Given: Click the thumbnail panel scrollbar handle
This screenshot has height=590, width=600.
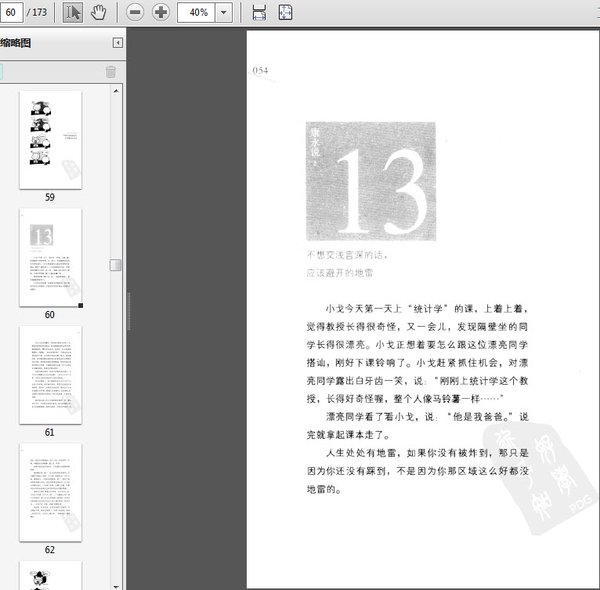Looking at the screenshot, I should click(x=116, y=265).
